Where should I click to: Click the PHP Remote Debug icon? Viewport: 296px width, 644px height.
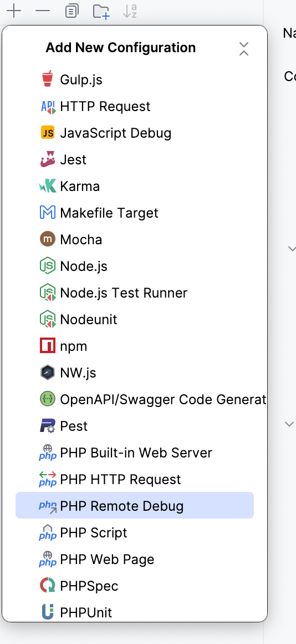(48, 506)
